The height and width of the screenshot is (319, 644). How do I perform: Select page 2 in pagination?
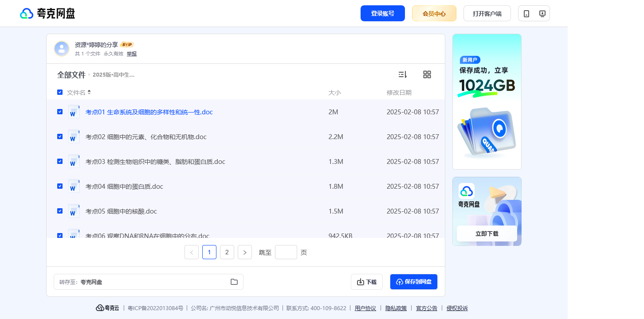coord(227,252)
